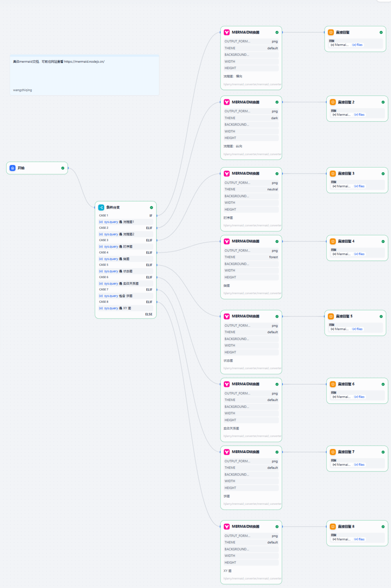Click the Mermaid icon on the 时序图 converter
The width and height of the screenshot is (391, 588).
[x=227, y=173]
